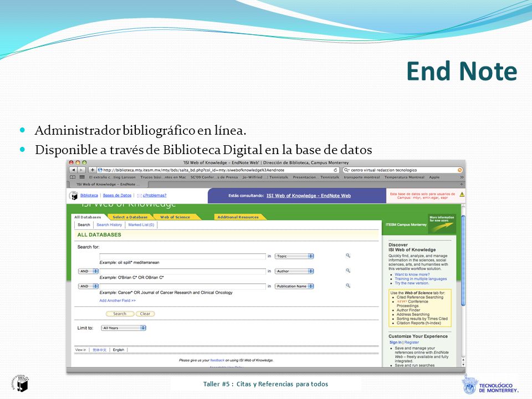
Task: Click into the Topic search input field
Action: [x=182, y=256]
